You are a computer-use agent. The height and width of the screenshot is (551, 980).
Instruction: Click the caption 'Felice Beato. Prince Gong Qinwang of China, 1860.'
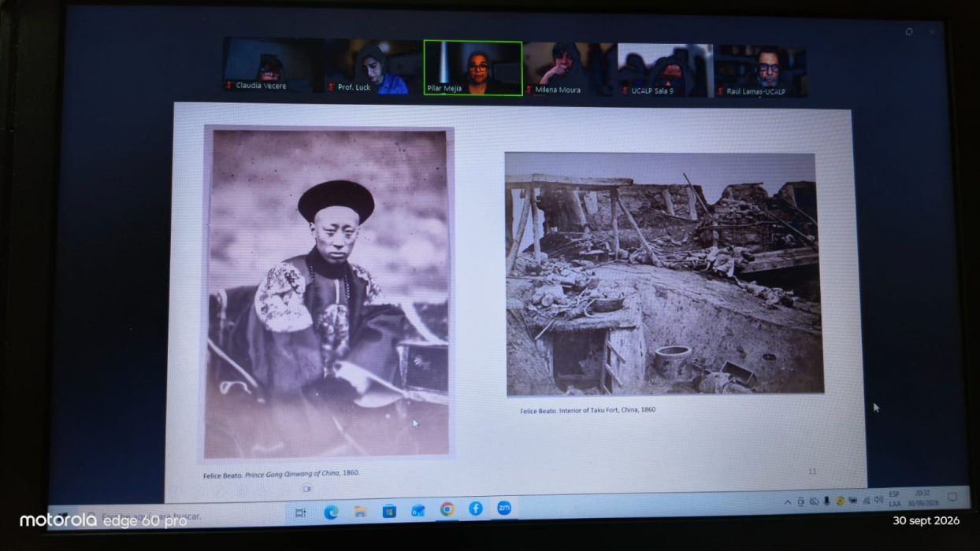tap(282, 474)
